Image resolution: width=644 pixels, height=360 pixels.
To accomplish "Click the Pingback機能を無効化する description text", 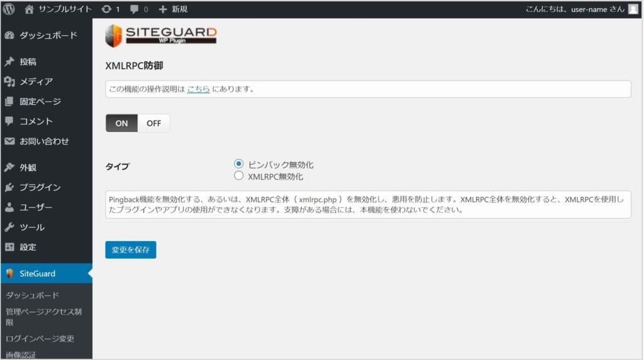I will click(x=367, y=204).
